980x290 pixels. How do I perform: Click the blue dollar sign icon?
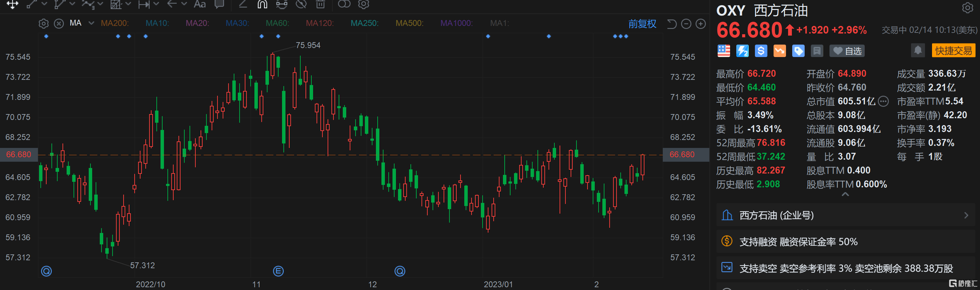761,51
